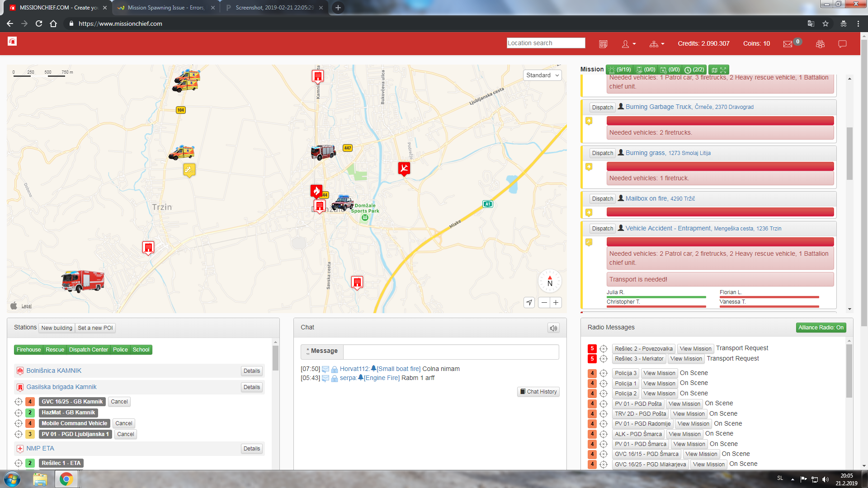Screen dimensions: 868x488
Task: Zoom in on the map
Action: pos(556,303)
